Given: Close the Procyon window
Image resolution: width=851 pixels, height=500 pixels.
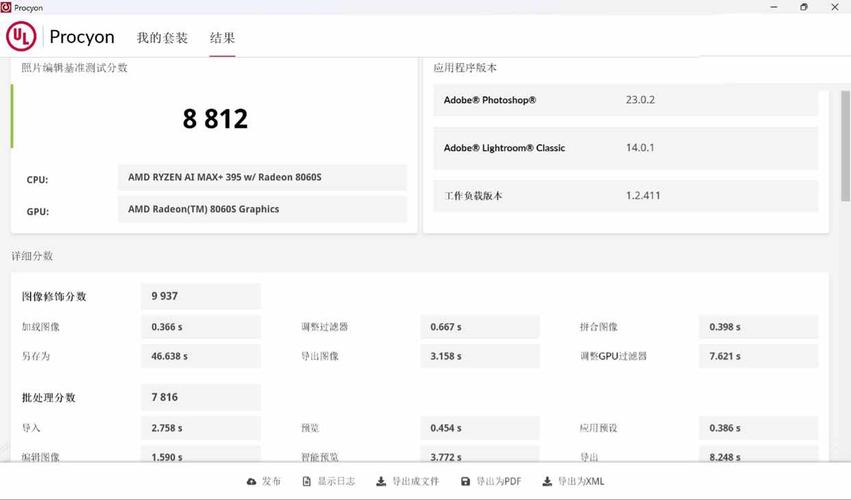Looking at the screenshot, I should (835, 7).
